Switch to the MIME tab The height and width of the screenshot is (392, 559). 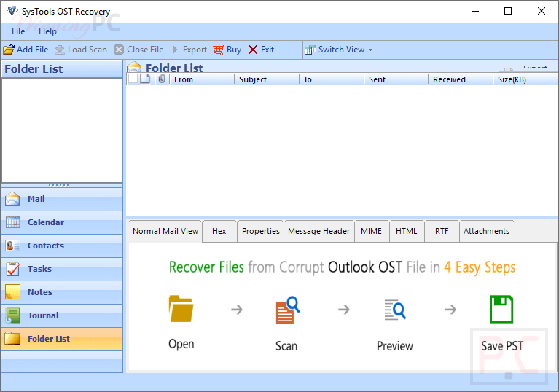click(371, 231)
